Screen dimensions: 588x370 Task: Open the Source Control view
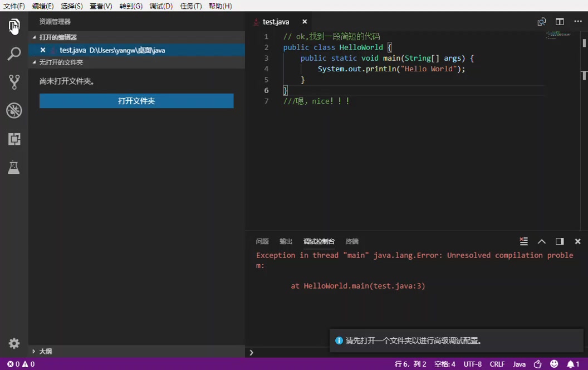[x=14, y=82]
